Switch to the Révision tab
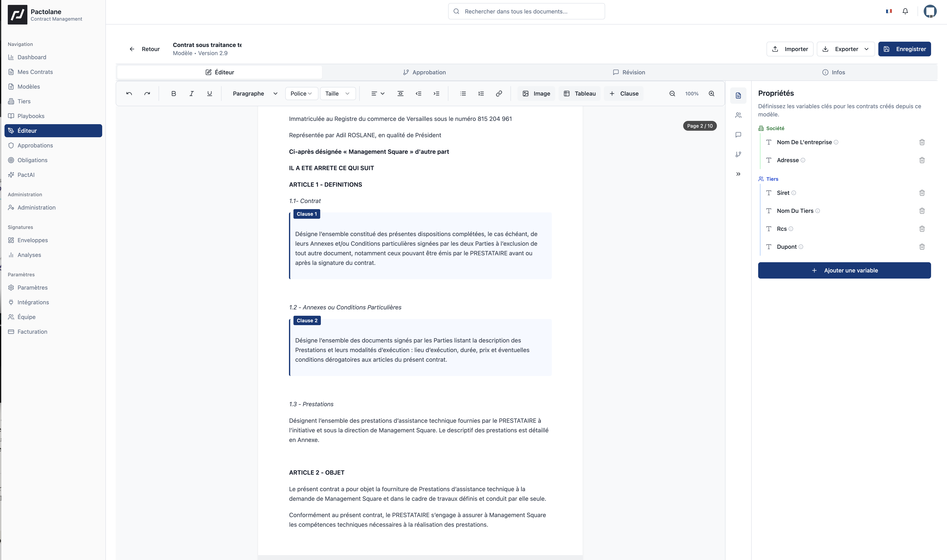 pos(629,72)
